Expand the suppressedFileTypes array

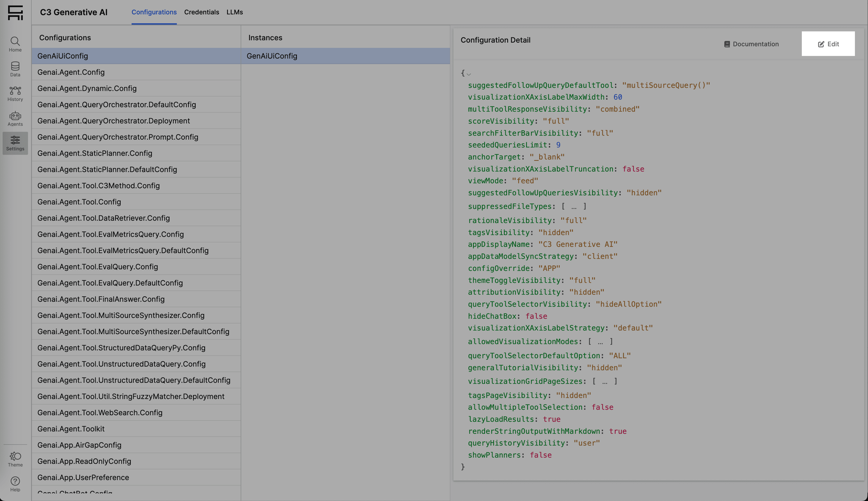(x=573, y=207)
